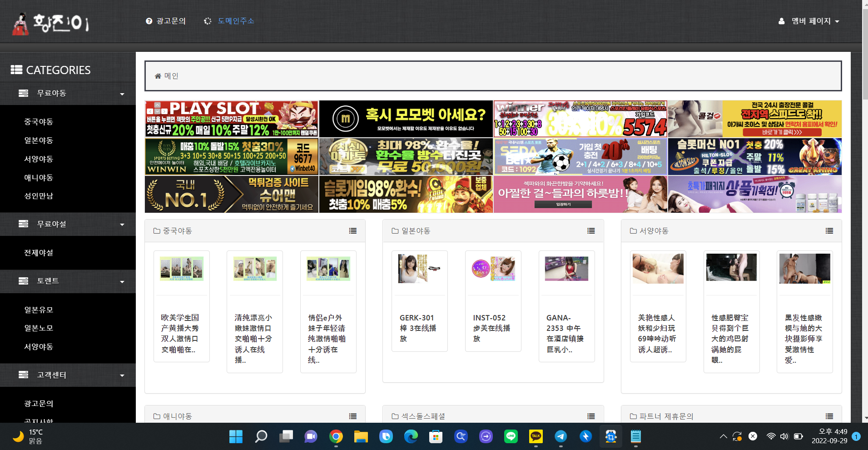Image resolution: width=868 pixels, height=450 pixels.
Task: Open the INST-052 post title
Action: (491, 328)
